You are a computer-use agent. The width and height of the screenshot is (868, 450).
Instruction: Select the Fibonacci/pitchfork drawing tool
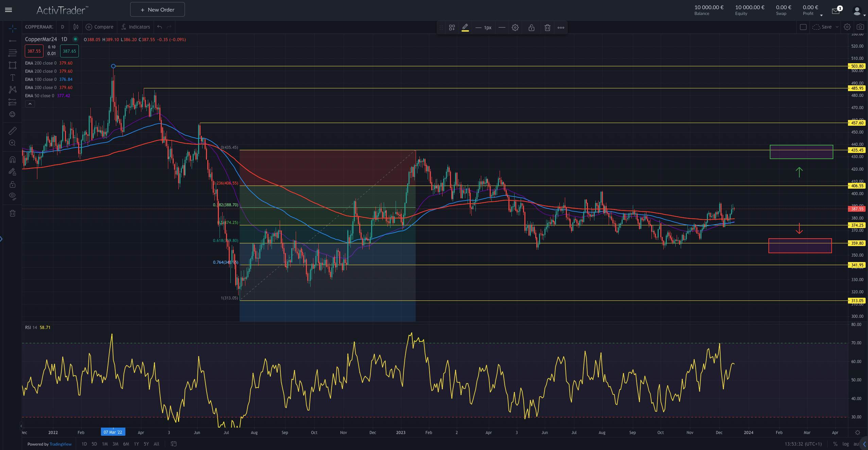coord(13,53)
